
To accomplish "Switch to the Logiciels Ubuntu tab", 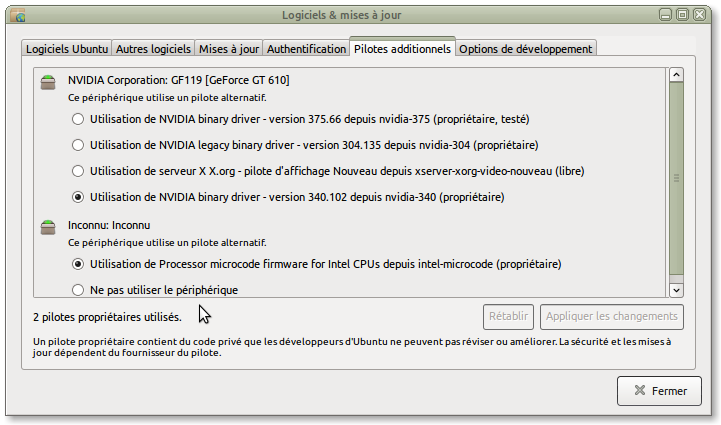I will click(67, 48).
